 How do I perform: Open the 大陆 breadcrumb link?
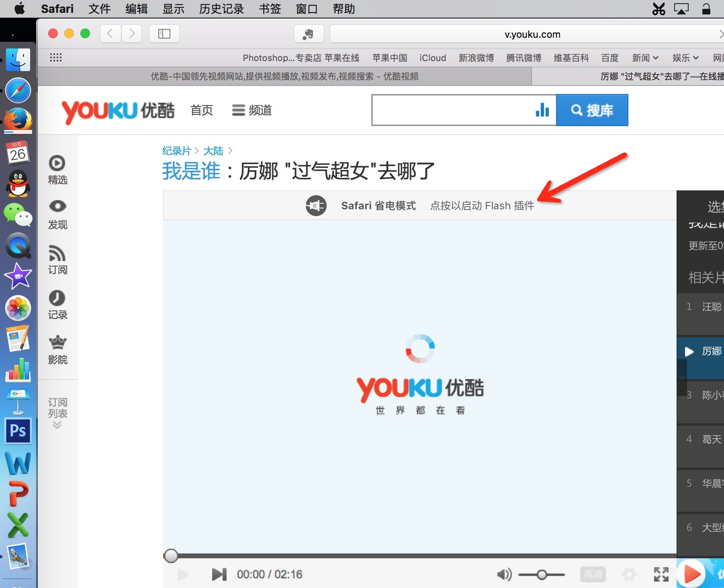[213, 151]
